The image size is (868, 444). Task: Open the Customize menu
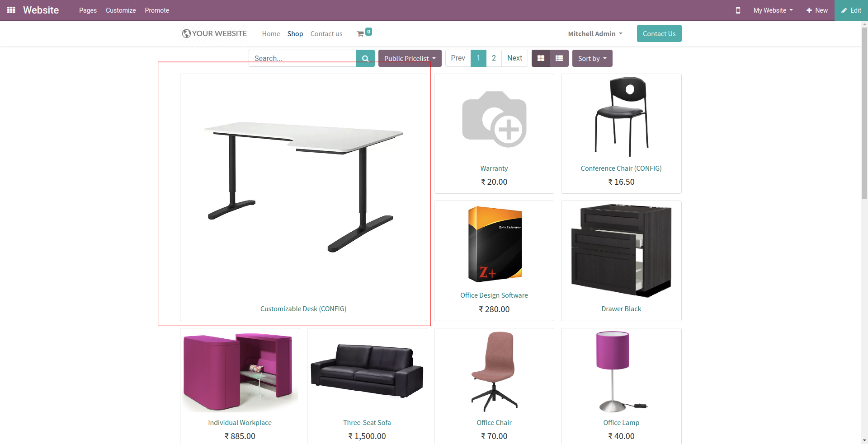pyautogui.click(x=121, y=10)
